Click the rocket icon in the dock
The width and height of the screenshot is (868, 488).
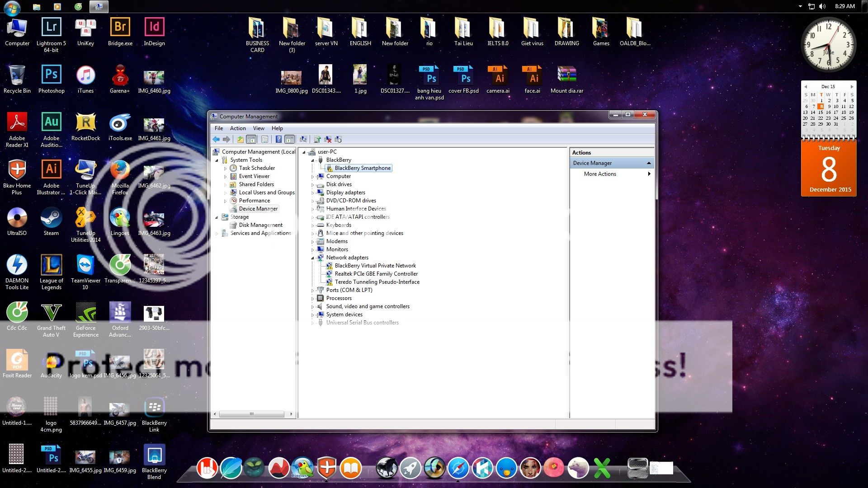click(x=411, y=468)
